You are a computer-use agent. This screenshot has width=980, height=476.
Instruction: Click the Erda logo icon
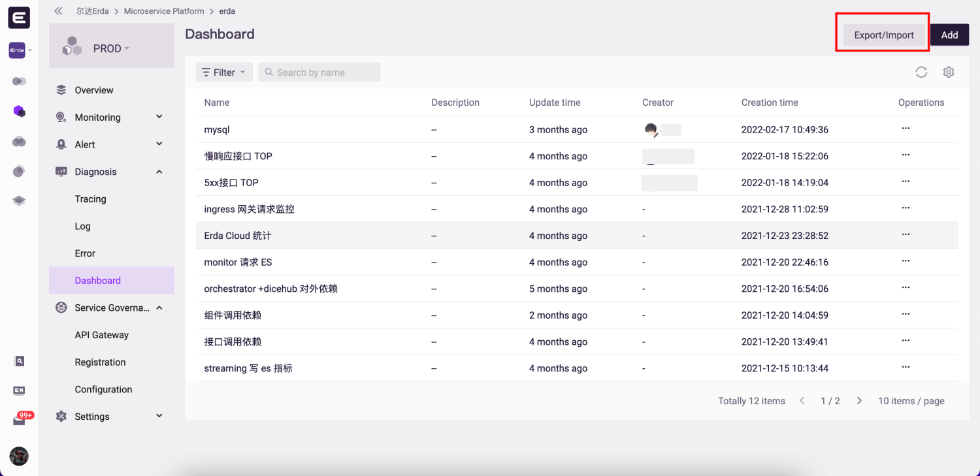[x=19, y=18]
